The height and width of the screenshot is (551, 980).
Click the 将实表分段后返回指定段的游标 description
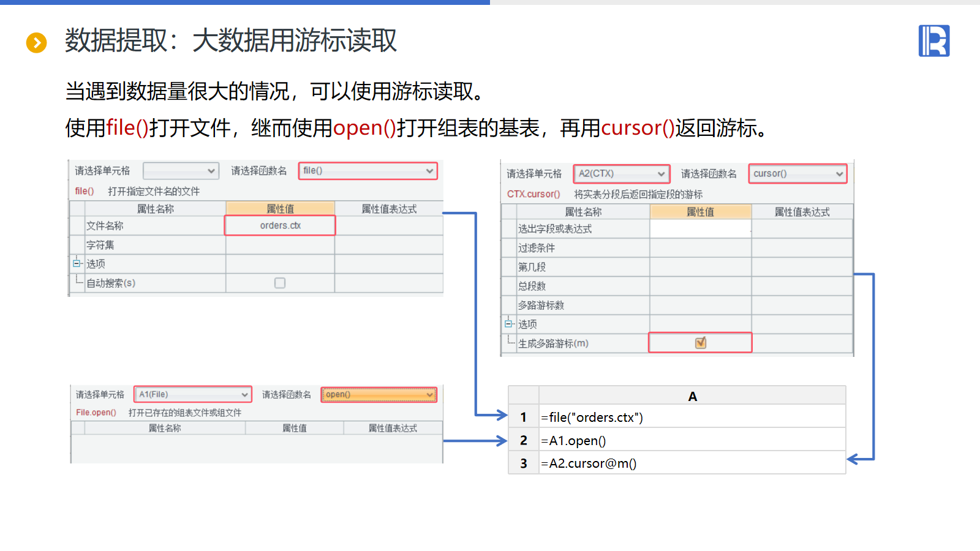(x=638, y=195)
